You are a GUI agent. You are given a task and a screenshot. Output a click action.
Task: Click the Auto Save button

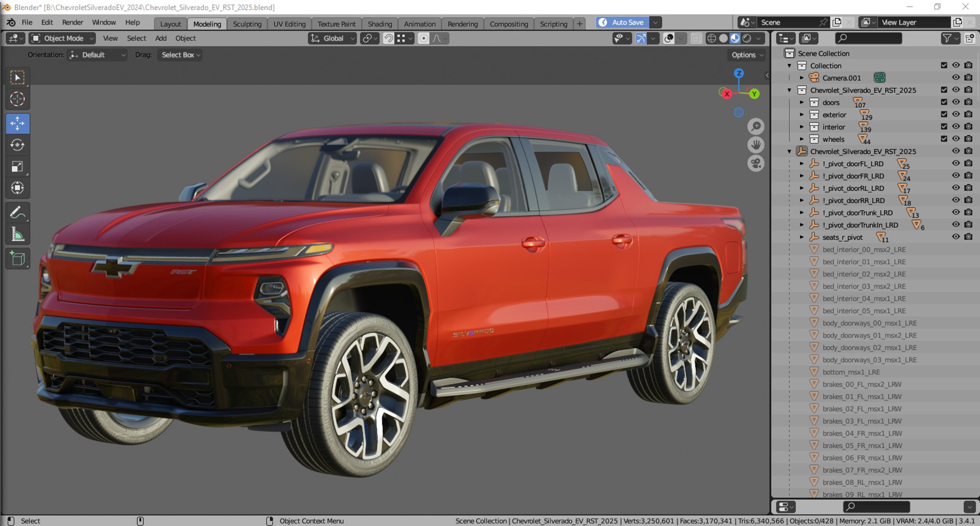[x=622, y=22]
